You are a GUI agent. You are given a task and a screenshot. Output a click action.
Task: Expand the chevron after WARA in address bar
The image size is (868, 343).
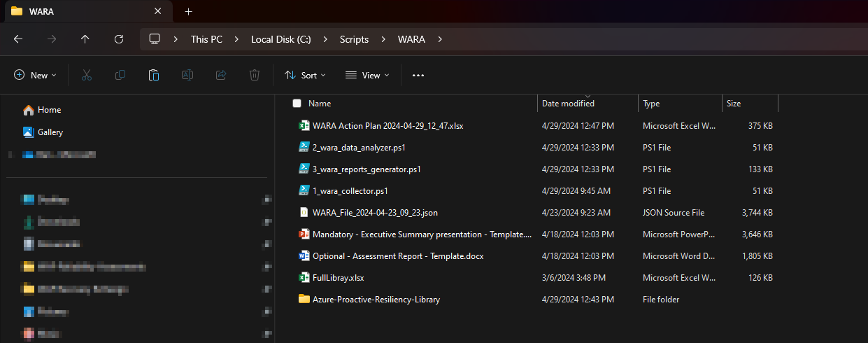point(439,39)
